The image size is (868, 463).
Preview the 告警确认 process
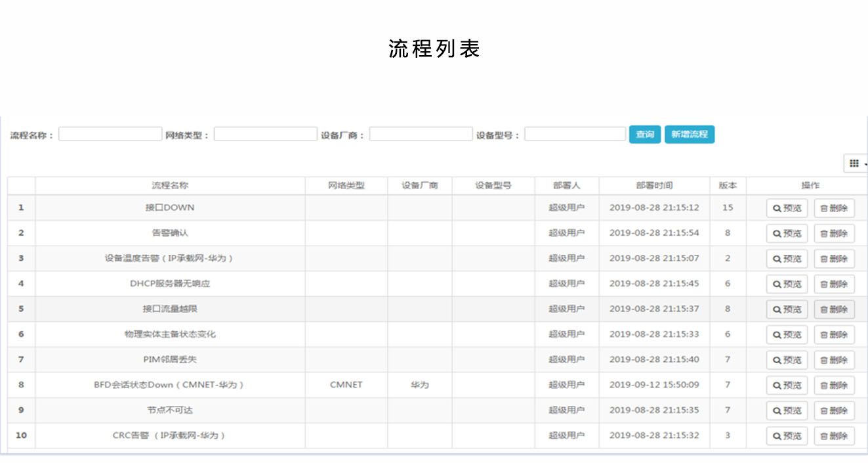click(787, 233)
